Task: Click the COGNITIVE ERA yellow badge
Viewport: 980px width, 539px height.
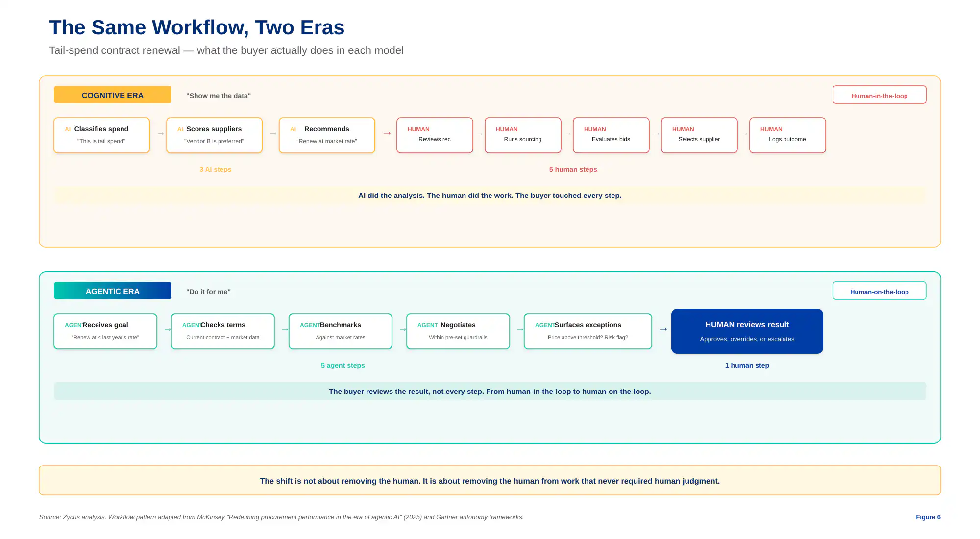Action: [113, 95]
